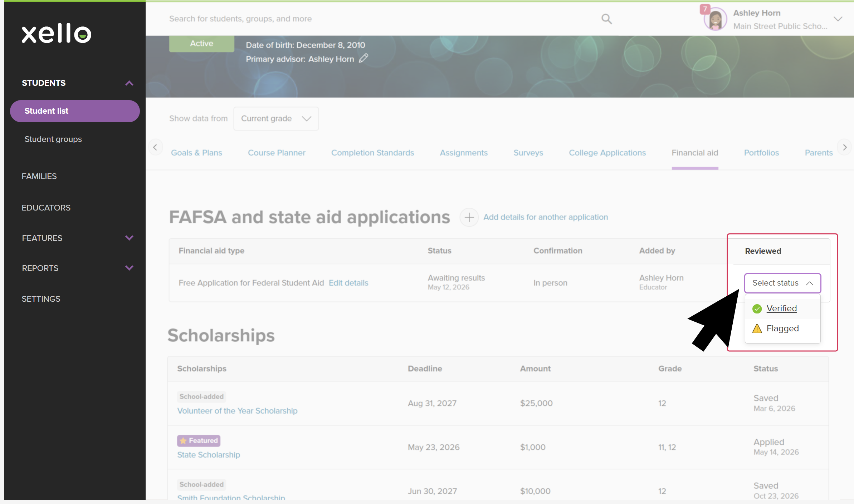854x504 pixels.
Task: Switch to Goals & Plans tab
Action: 196,153
